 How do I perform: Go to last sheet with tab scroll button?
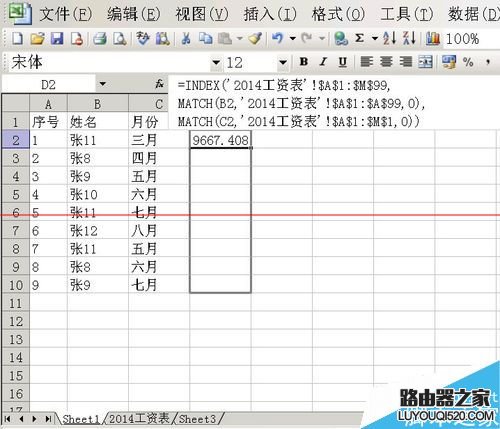(48, 419)
